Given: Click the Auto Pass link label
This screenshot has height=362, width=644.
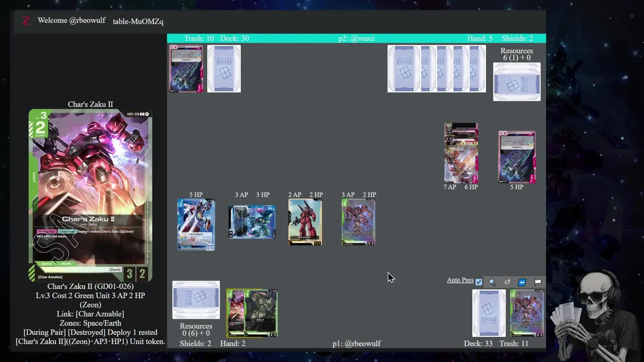Looking at the screenshot, I should [460, 280].
